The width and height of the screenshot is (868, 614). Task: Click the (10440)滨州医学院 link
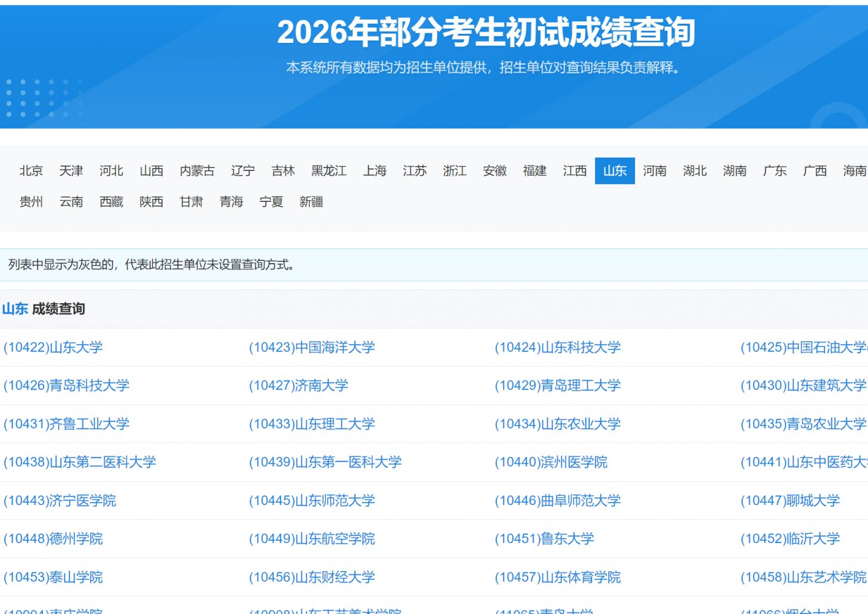click(551, 462)
